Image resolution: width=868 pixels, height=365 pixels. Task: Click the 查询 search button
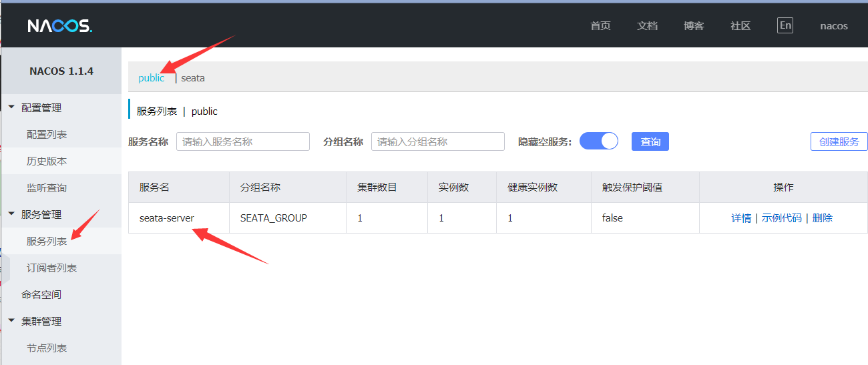(650, 141)
